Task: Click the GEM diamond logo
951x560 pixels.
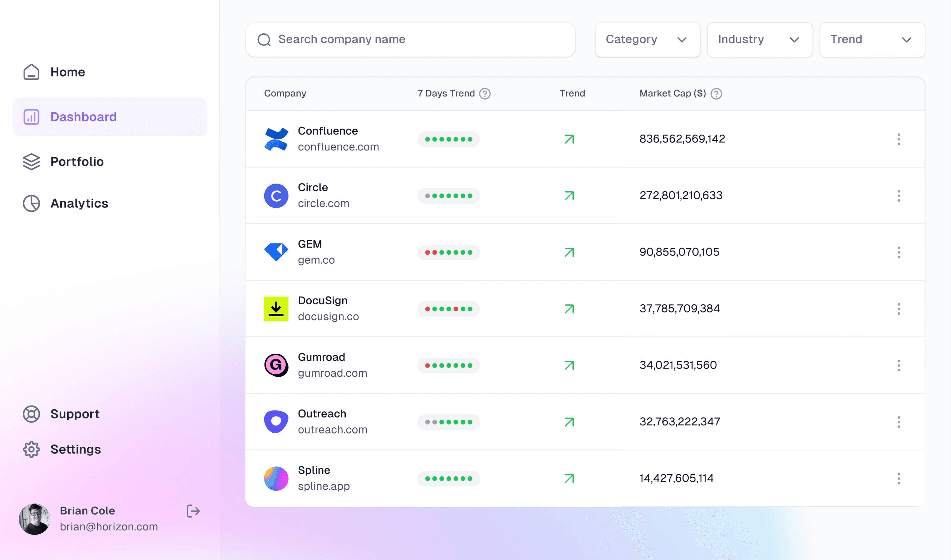Action: point(276,252)
